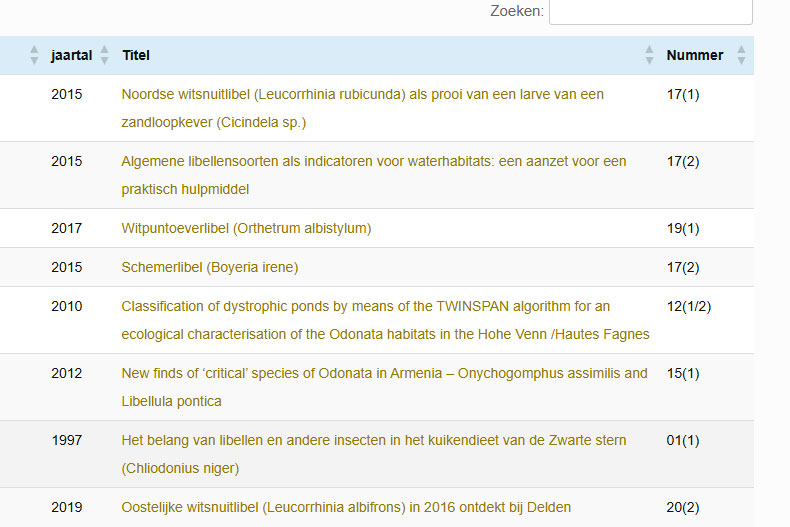Screen dimensions: 790x527
Task: Click issue number 19(1) cell
Action: [683, 228]
